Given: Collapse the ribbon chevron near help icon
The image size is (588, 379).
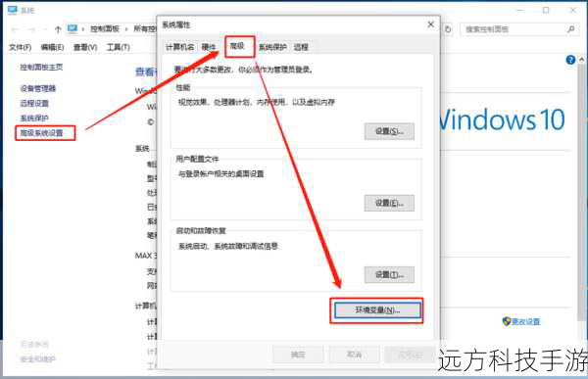Looking at the screenshot, I should coord(581,59).
